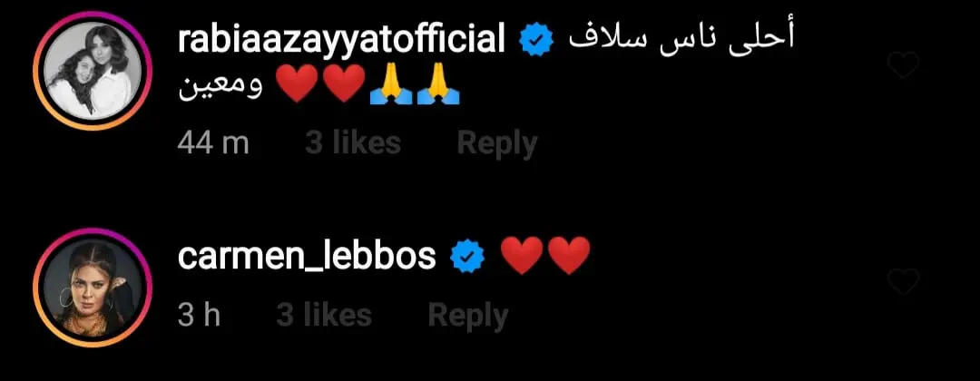View the 3 likes on rabiaazayyatofficial's comment
Screen dimensions: 980x381
click(353, 143)
